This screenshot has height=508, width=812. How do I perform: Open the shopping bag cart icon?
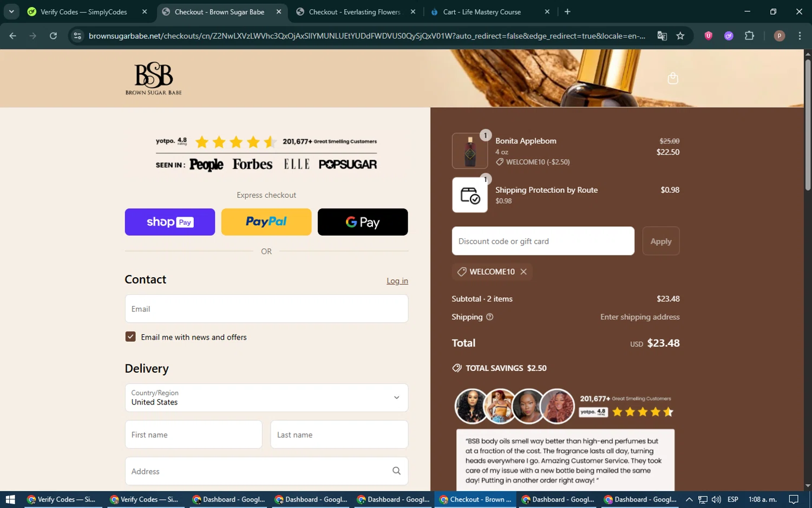click(673, 79)
